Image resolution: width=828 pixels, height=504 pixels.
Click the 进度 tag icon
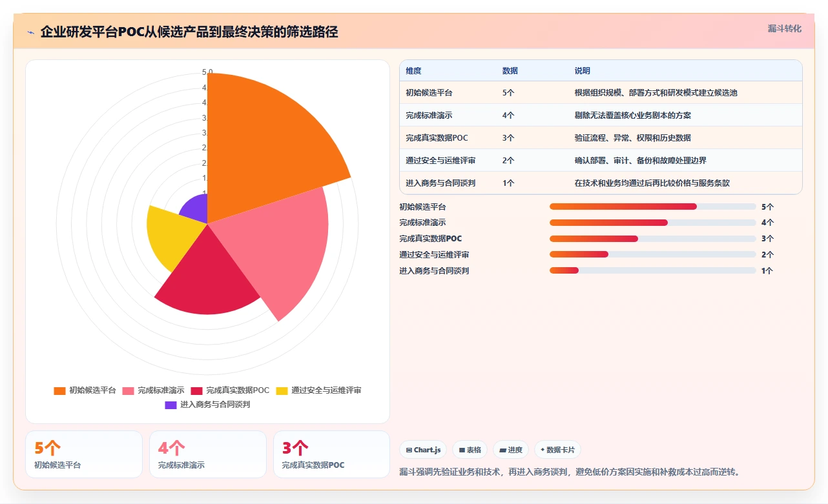pyautogui.click(x=502, y=450)
